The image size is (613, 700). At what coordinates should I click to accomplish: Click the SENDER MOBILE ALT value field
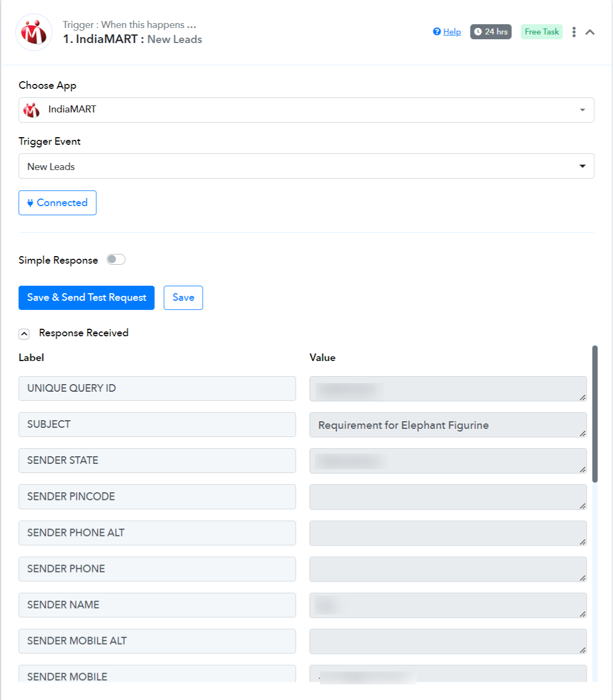pyautogui.click(x=448, y=641)
